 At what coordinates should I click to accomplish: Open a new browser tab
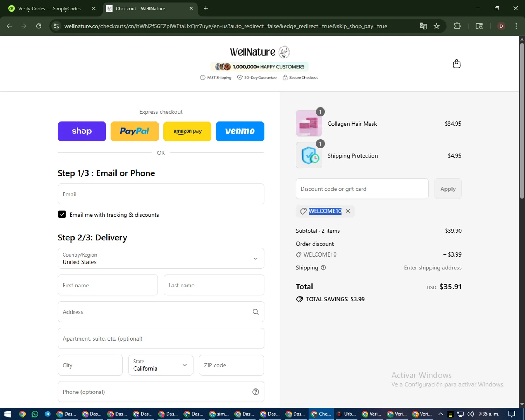tap(206, 8)
